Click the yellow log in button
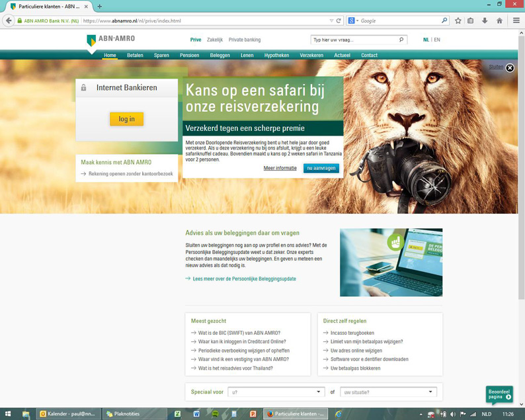This screenshot has height=420, width=525. [126, 119]
